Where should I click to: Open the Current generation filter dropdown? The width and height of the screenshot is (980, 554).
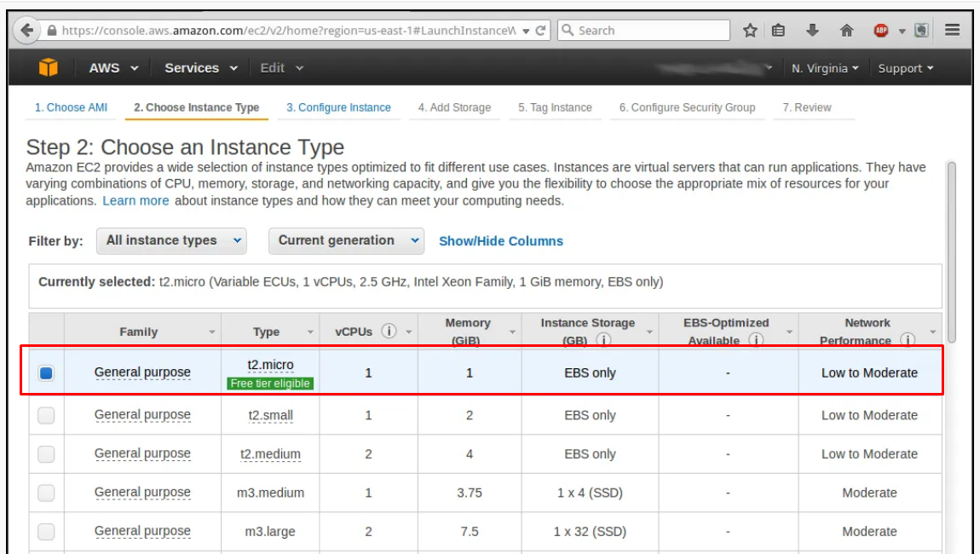click(x=346, y=240)
